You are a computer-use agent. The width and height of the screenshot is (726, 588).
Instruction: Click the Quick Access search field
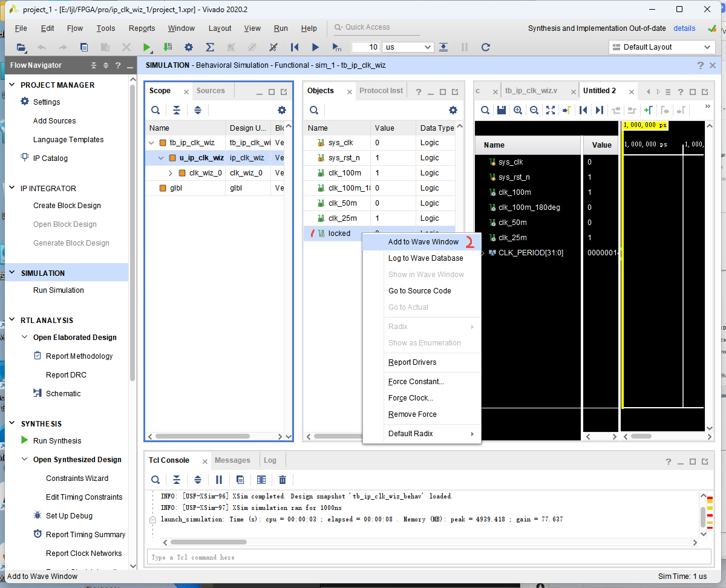[376, 27]
